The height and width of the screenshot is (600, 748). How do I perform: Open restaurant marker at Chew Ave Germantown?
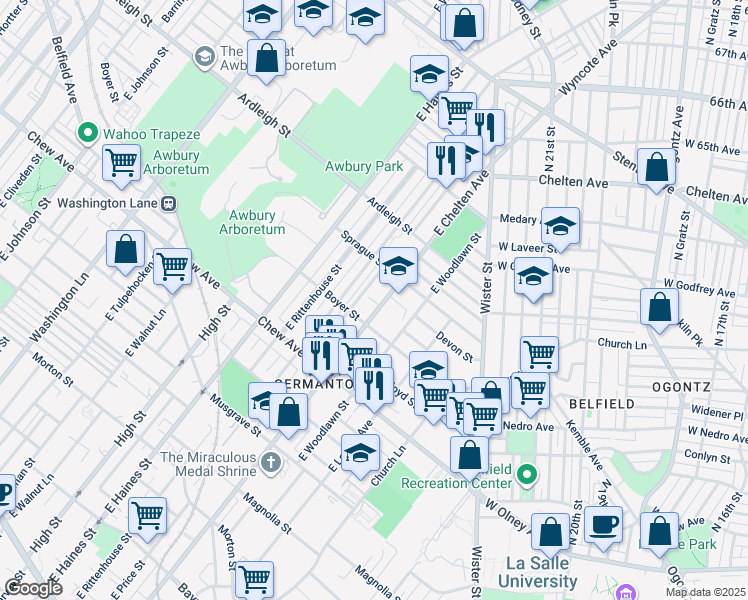321,356
